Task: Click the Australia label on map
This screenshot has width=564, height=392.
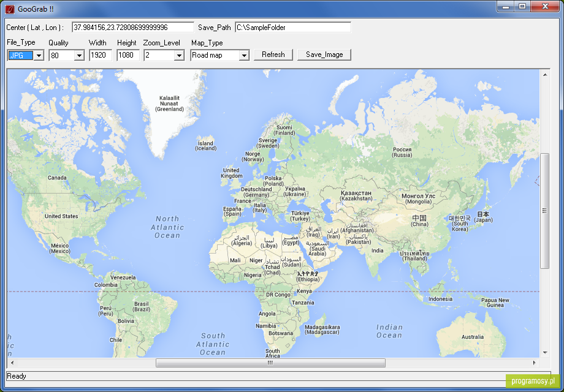Action: tap(473, 337)
